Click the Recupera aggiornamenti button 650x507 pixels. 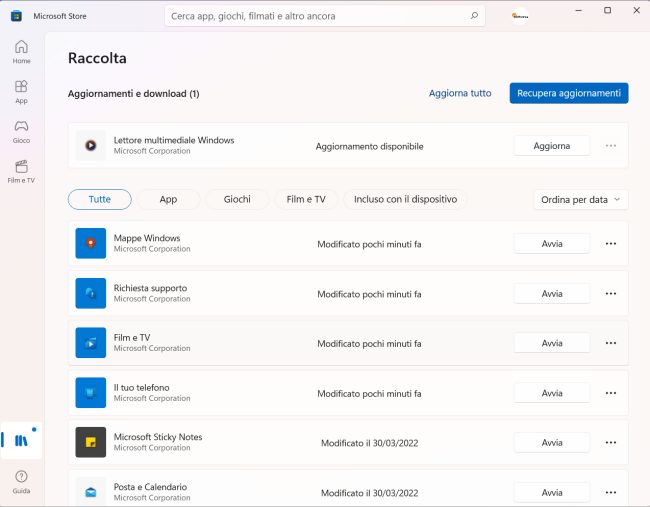(x=569, y=93)
